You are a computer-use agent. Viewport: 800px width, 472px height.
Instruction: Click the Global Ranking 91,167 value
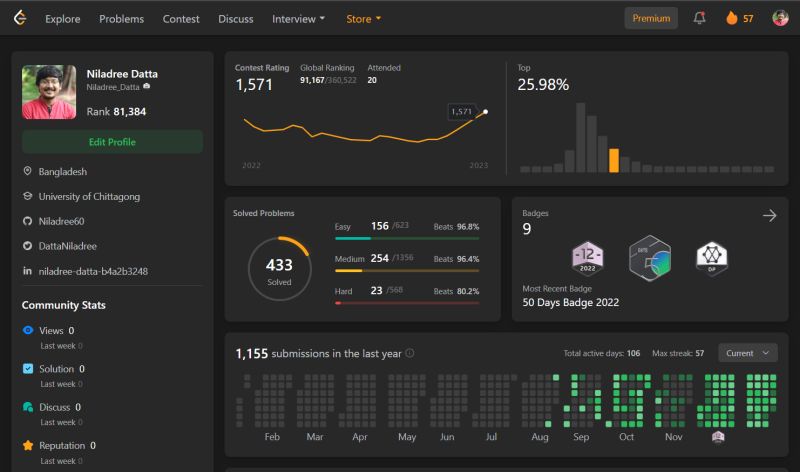[312, 80]
